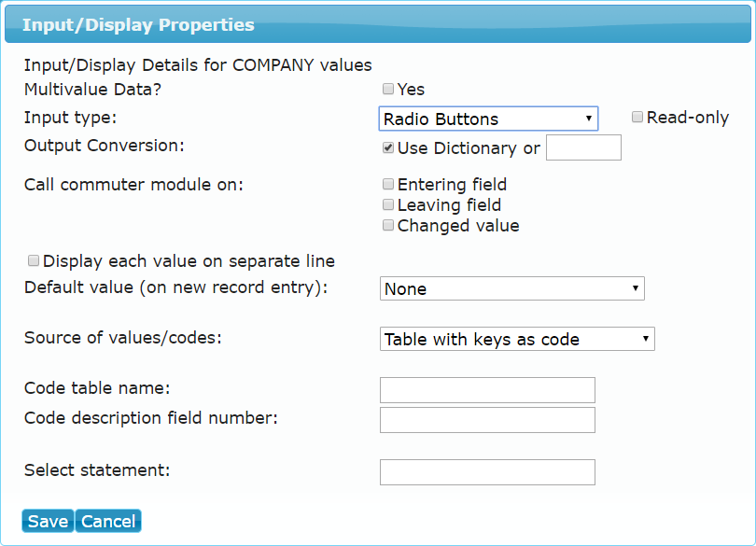Toggle Display each value on separate line

(x=34, y=261)
